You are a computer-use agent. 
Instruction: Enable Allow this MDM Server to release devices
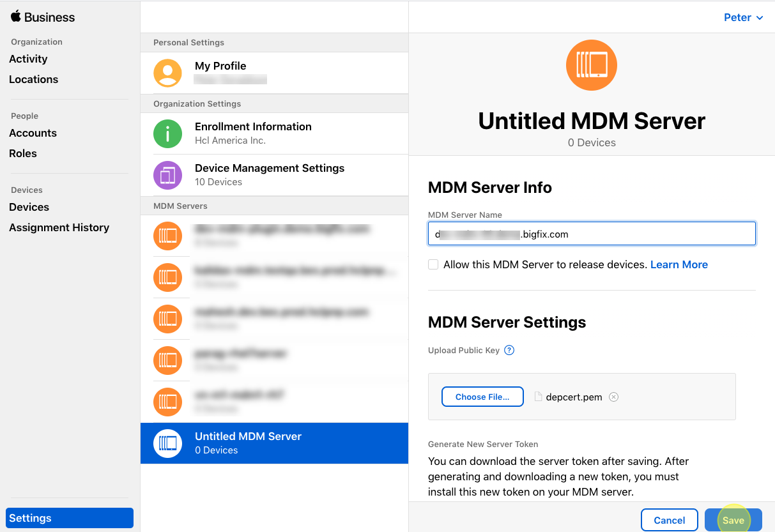pos(433,264)
